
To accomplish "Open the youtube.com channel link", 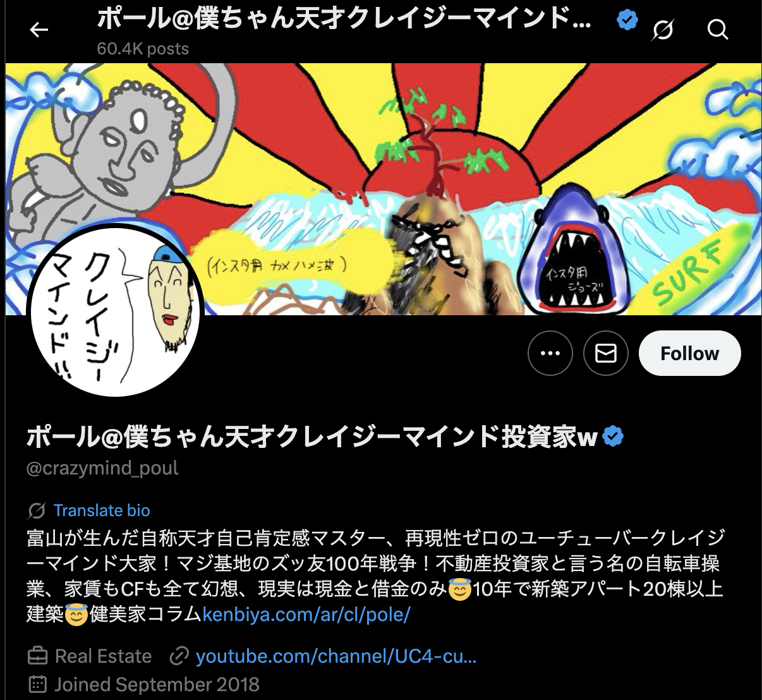I will [336, 656].
